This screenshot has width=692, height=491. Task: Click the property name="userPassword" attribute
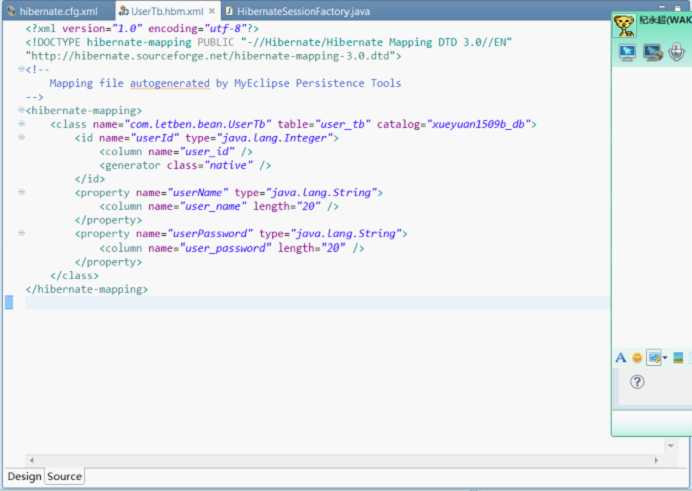(194, 234)
